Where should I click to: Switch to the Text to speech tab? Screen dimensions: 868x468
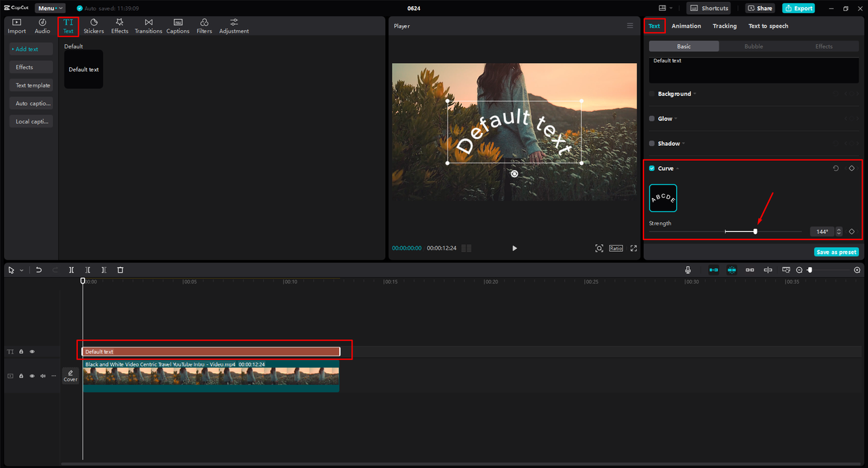pyautogui.click(x=768, y=26)
